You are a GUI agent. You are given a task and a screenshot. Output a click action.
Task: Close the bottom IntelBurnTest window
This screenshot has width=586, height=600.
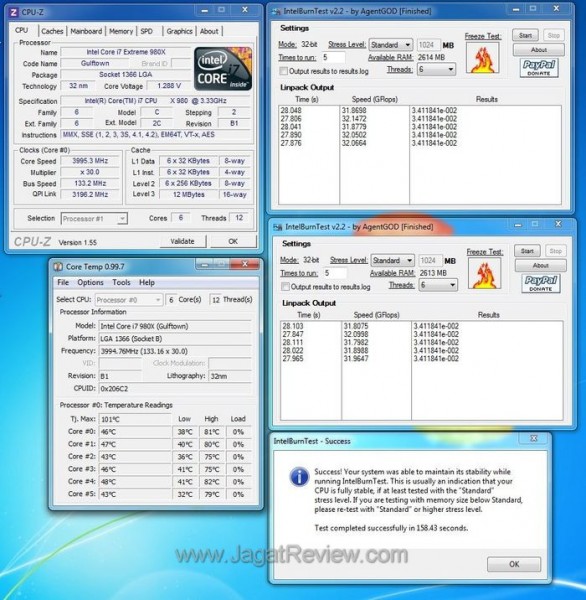coord(558,224)
